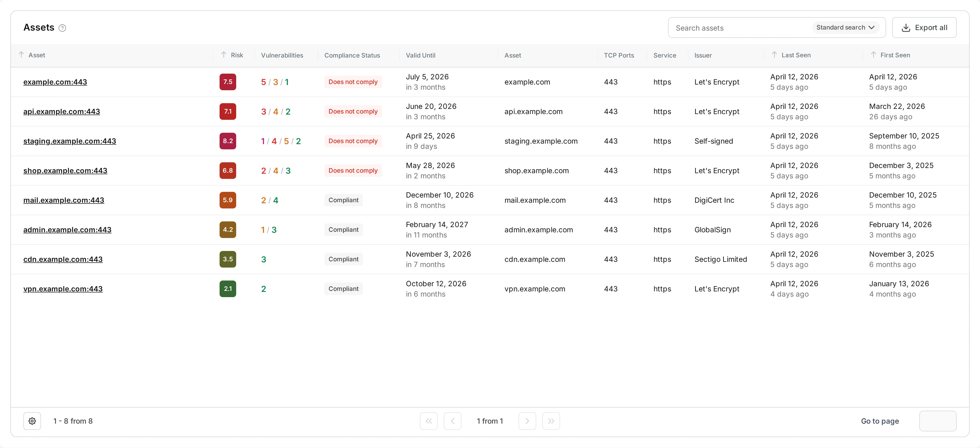Click vulnerabilities '1 / 4 / 5 / 2' cell

coord(281,141)
